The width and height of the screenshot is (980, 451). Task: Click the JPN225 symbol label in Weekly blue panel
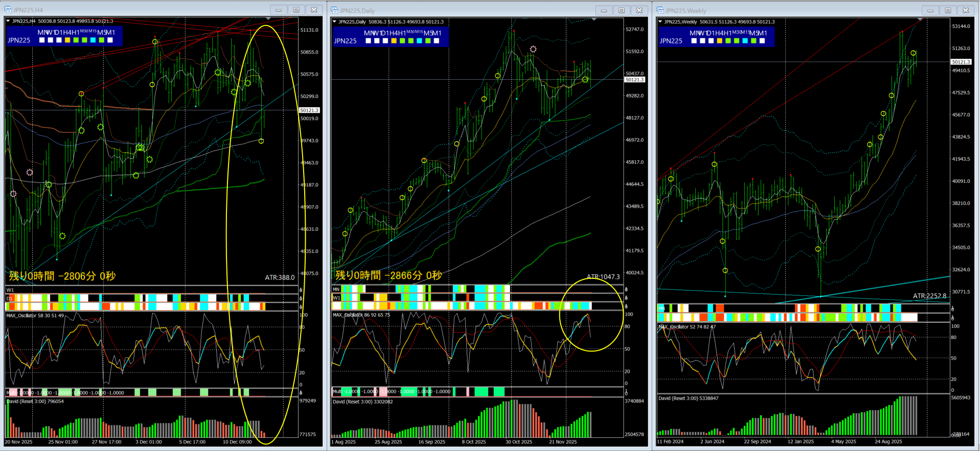coord(671,41)
